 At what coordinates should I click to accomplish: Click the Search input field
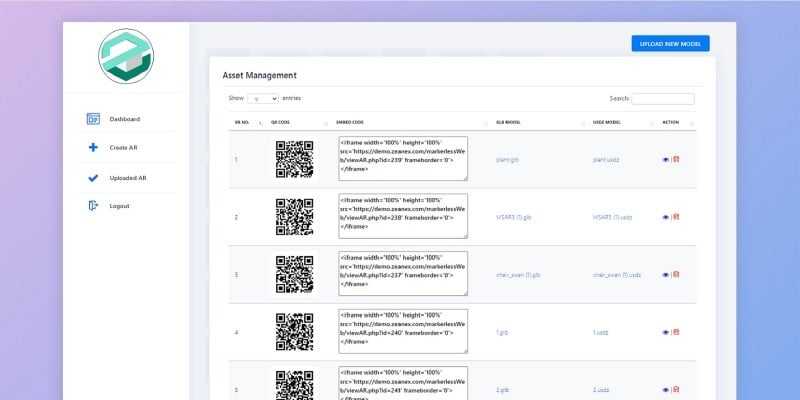662,99
